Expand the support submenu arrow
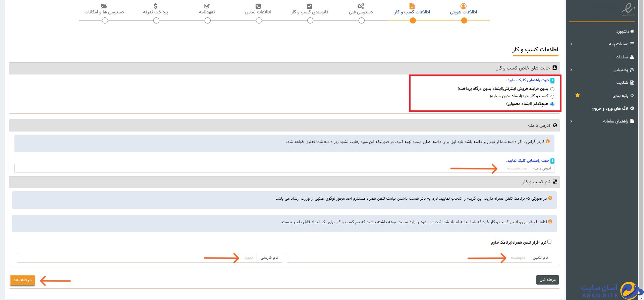Viewport: 644px width, 300px height. [x=571, y=70]
